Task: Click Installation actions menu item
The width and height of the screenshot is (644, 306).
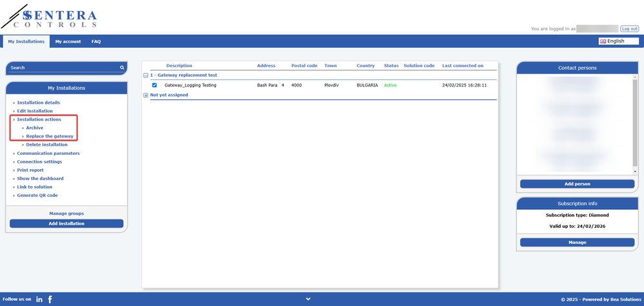Action: click(x=39, y=119)
